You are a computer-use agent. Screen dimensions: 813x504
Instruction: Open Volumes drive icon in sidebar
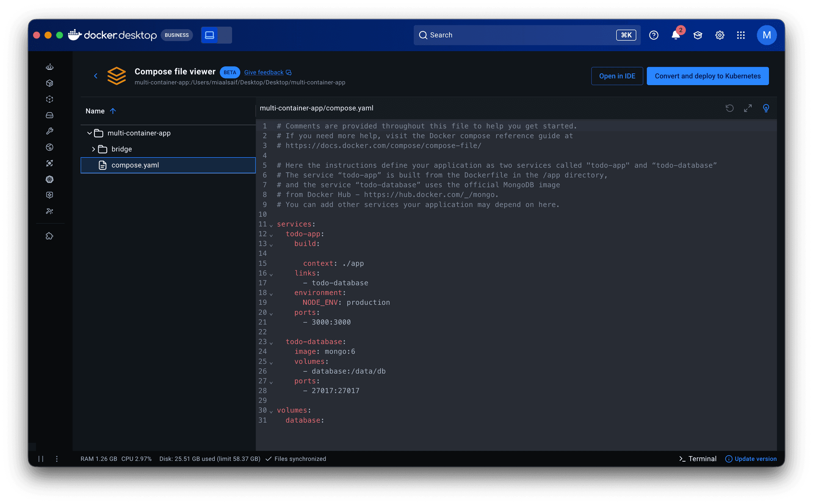pyautogui.click(x=50, y=115)
